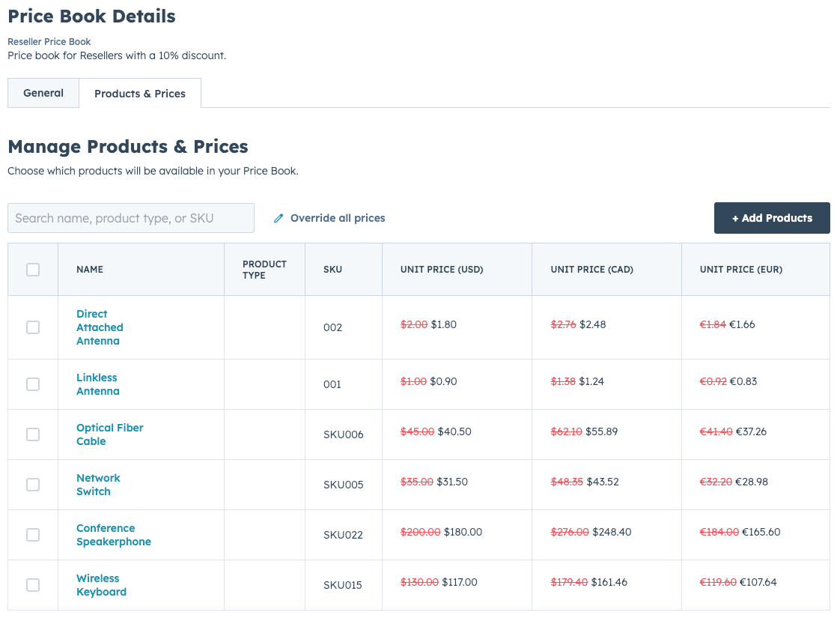The image size is (840, 618).
Task: Click the + Add Products button
Action: point(772,217)
